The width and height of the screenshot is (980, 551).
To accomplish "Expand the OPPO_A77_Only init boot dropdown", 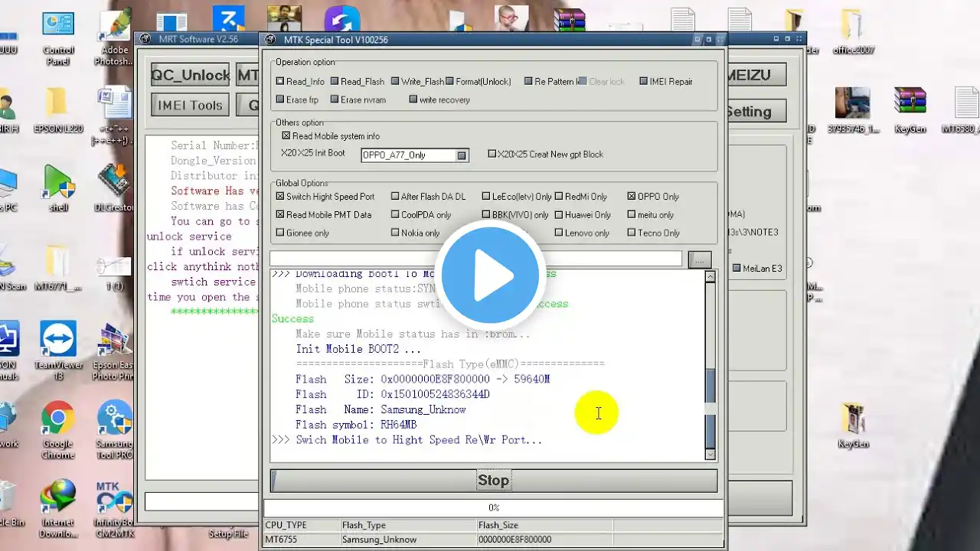I will [x=462, y=155].
